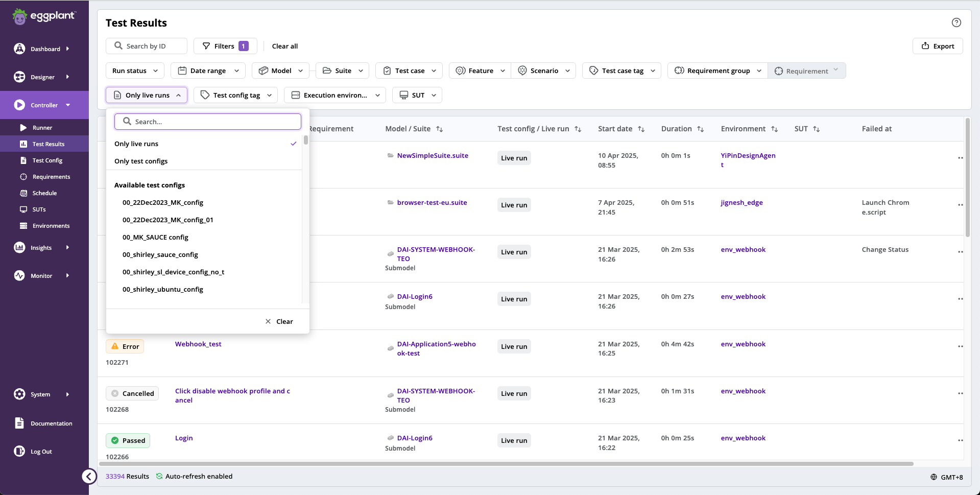Click the Log Out icon
The image size is (980, 495).
click(19, 452)
